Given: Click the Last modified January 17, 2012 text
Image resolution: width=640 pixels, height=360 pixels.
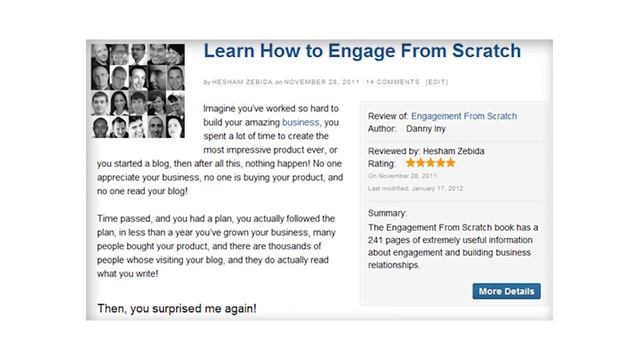Looking at the screenshot, I should (416, 189).
